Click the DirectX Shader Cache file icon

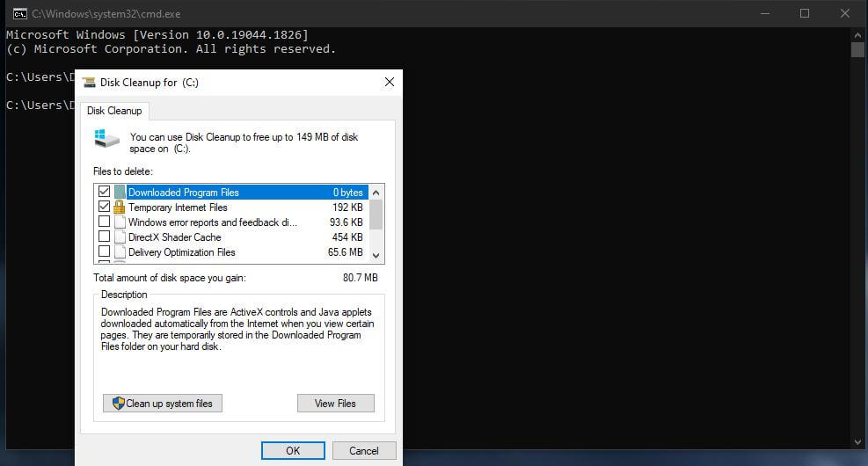pyautogui.click(x=120, y=237)
